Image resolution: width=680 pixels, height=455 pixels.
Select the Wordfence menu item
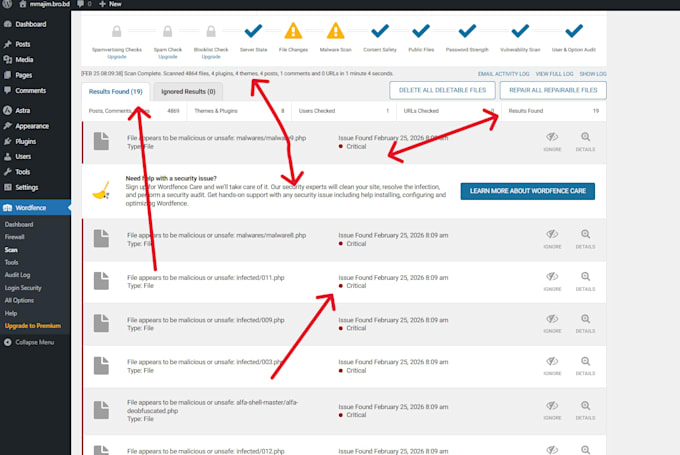[x=35, y=208]
